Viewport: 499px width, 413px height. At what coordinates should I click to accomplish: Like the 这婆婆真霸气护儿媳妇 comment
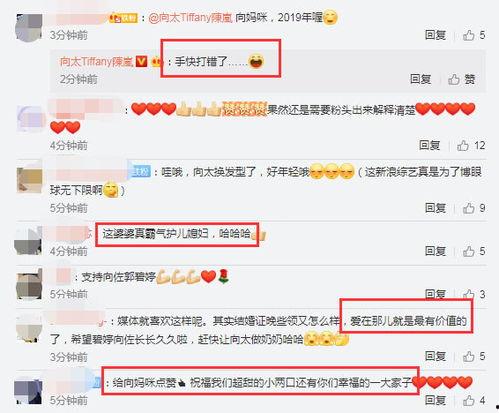[x=473, y=251]
